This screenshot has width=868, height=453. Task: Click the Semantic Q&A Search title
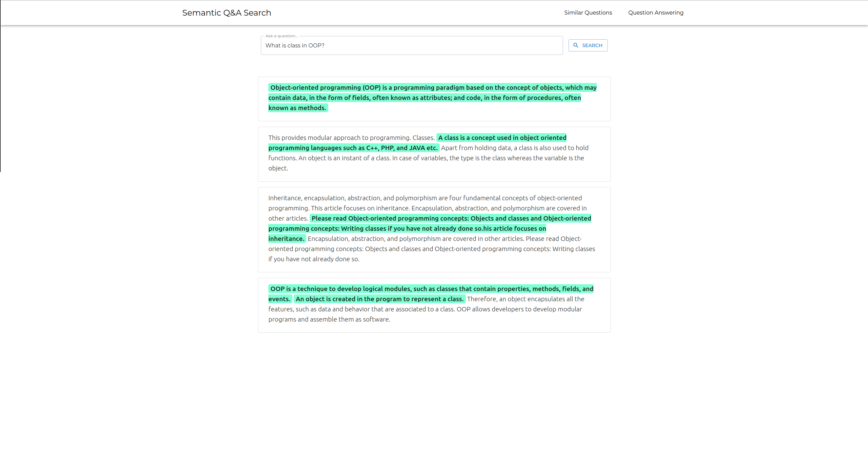(x=226, y=13)
